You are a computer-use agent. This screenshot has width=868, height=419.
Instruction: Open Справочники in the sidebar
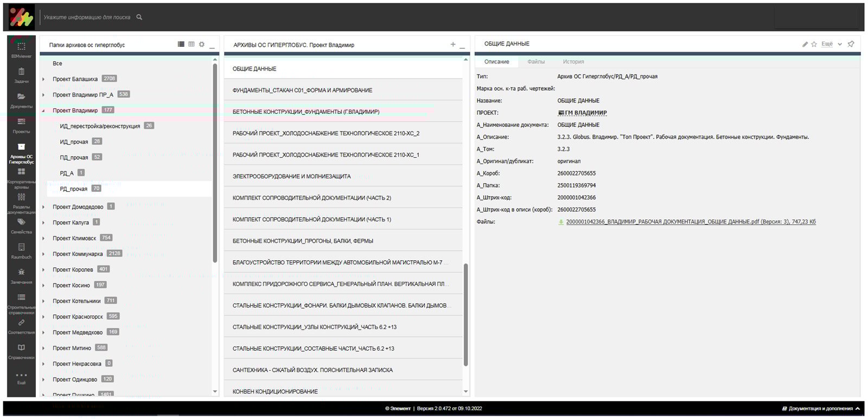tap(21, 351)
